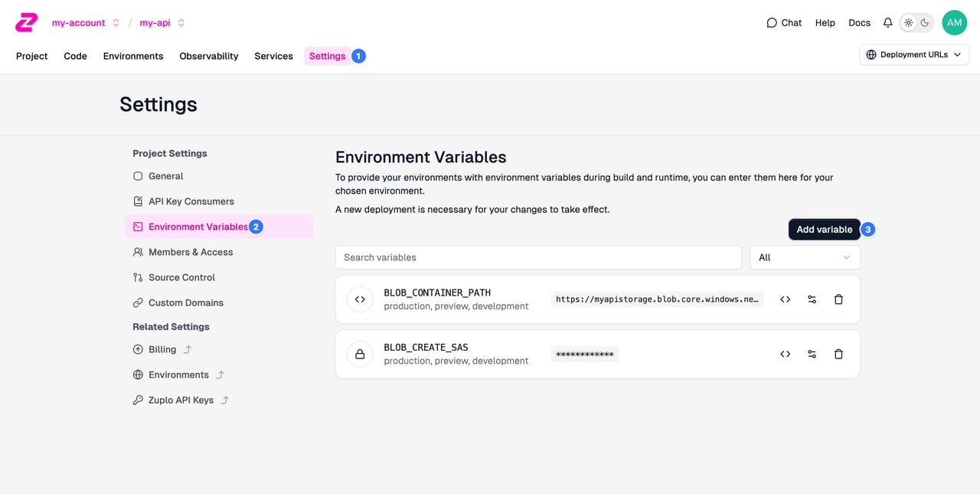
Task: Open the Environments related settings link
Action: (178, 375)
